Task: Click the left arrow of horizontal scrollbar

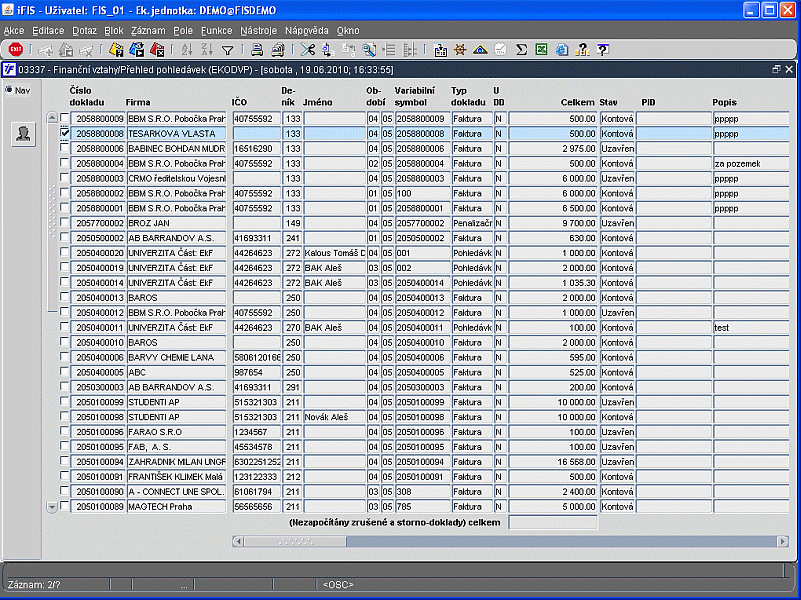Action: [238, 541]
